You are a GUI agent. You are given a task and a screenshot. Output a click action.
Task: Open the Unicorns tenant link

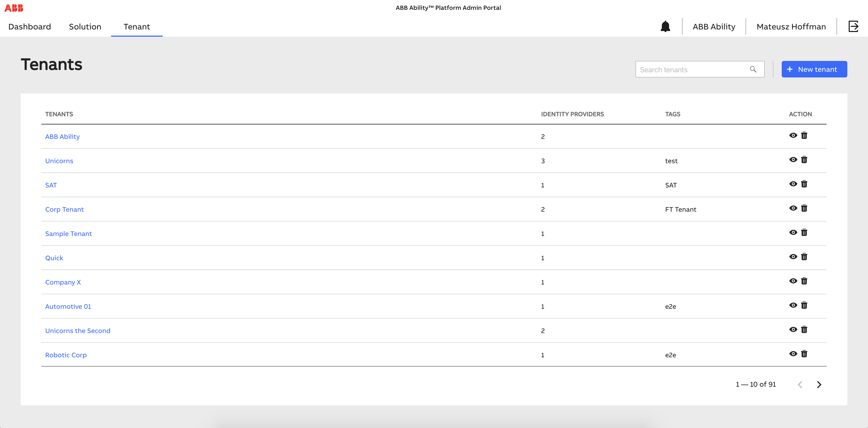click(x=59, y=161)
